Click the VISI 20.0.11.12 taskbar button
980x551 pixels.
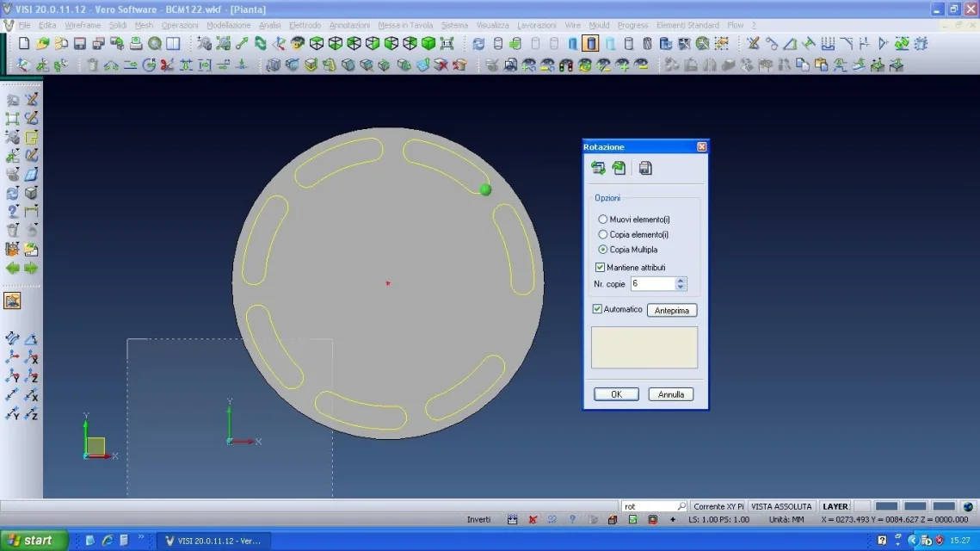[x=213, y=541]
